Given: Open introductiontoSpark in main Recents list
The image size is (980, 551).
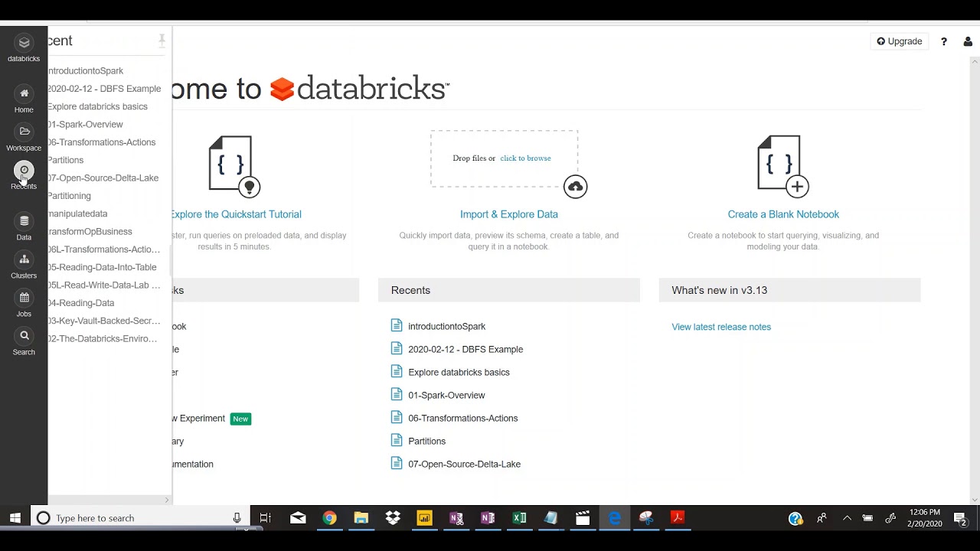Looking at the screenshot, I should (x=446, y=326).
